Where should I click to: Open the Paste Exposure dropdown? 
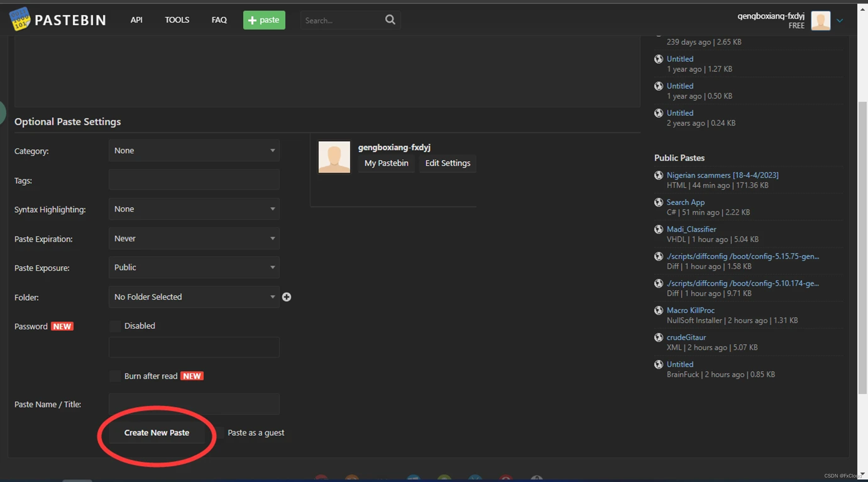[x=194, y=268]
